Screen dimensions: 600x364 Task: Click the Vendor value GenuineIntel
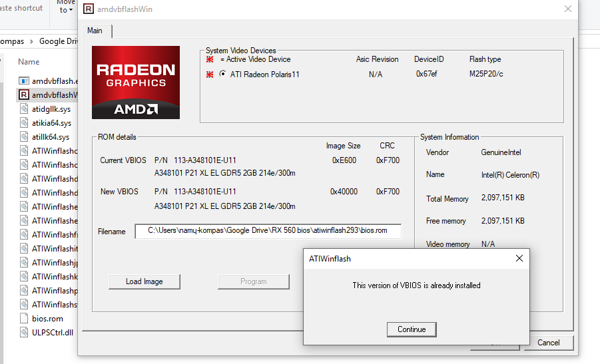click(501, 152)
